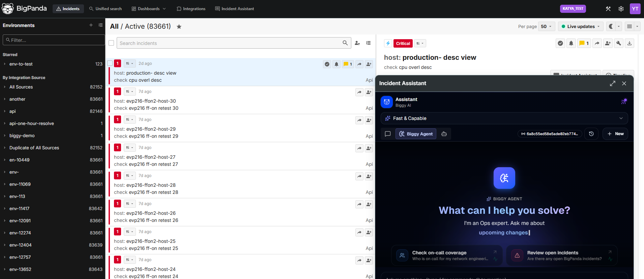This screenshot has width=644, height=279.
Task: Open comments on production- desc view row
Action: pos(348,64)
